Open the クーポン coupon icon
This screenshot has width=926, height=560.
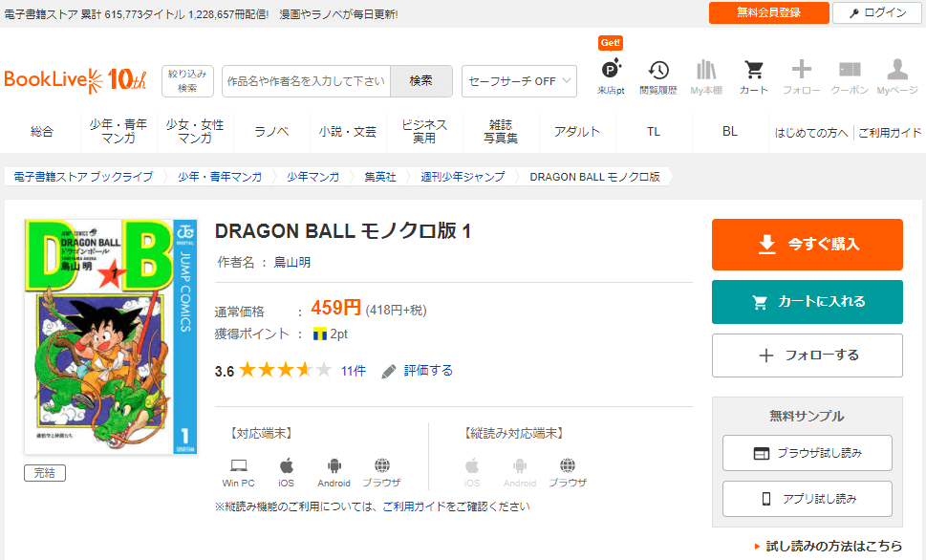[849, 71]
